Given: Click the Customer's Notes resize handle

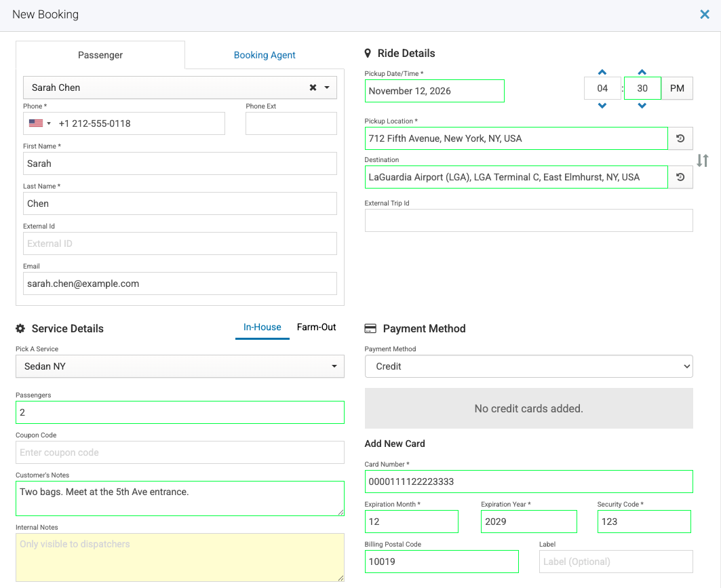Looking at the screenshot, I should [x=340, y=512].
